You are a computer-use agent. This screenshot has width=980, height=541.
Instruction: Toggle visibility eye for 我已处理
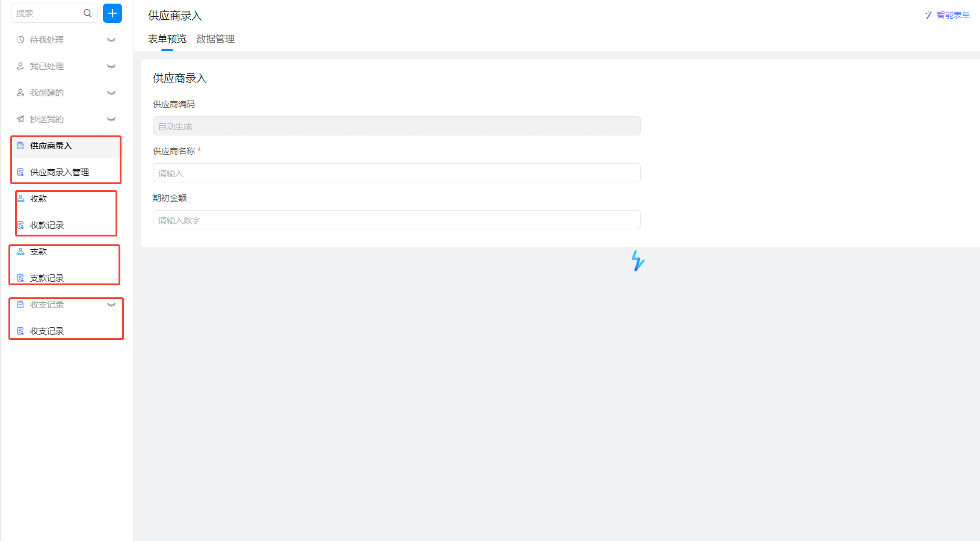111,66
